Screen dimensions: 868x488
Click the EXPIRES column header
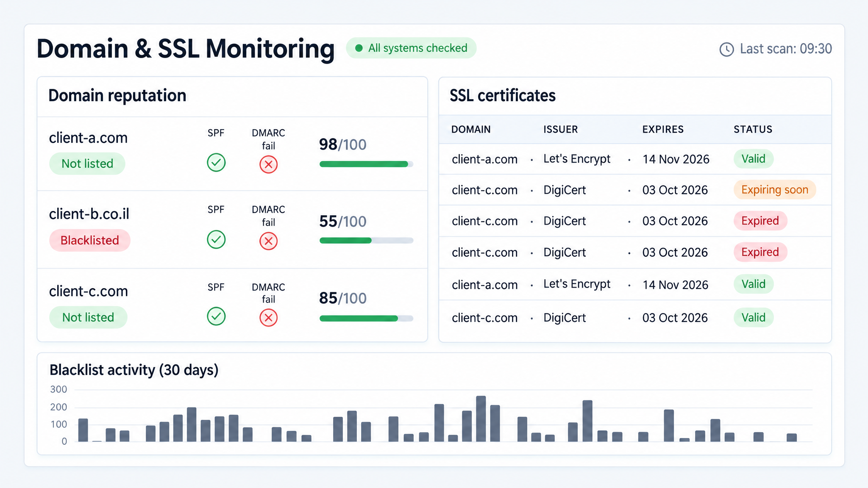663,130
